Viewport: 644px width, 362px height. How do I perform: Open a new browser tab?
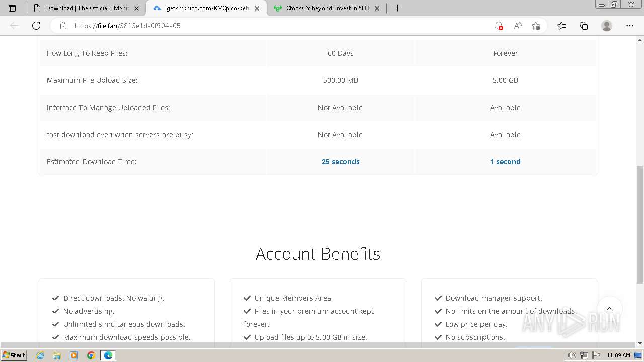397,8
